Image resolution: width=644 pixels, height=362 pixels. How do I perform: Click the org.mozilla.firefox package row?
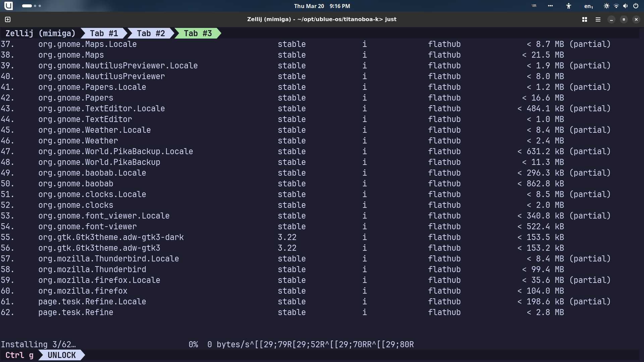(83, 291)
